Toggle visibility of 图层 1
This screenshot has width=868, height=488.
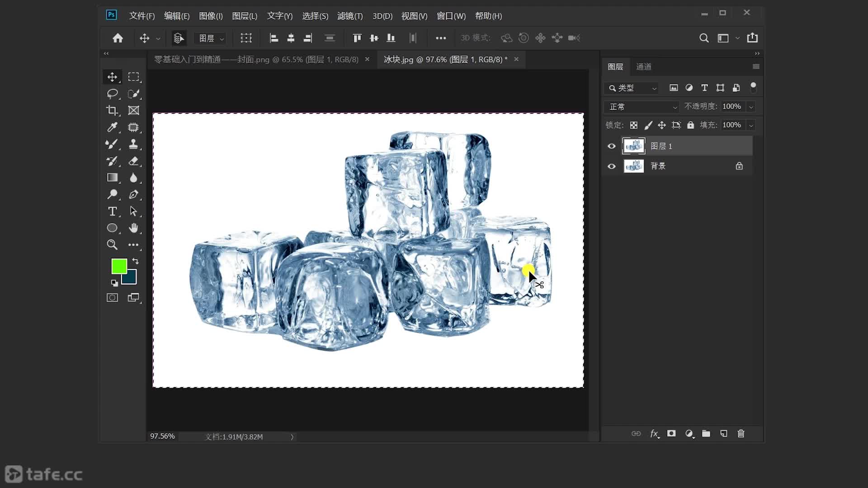(x=612, y=146)
